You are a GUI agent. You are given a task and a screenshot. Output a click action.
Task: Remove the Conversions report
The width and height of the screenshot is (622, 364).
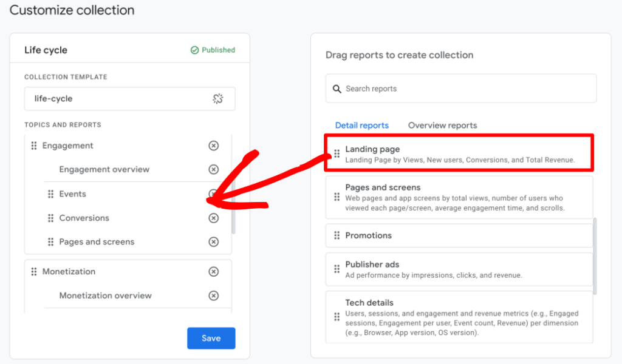[213, 218]
